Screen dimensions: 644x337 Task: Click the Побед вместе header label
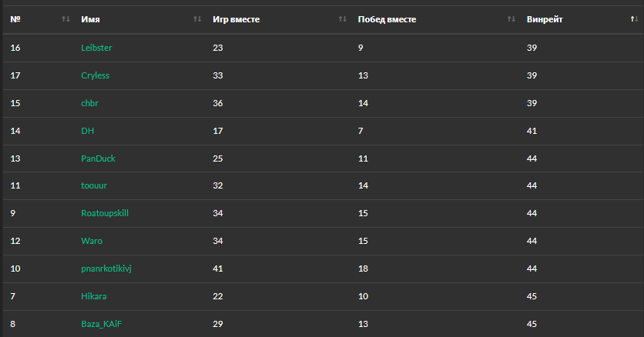pos(387,19)
